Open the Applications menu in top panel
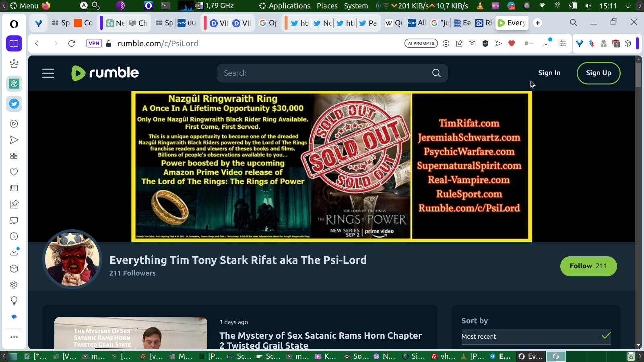The width and height of the screenshot is (644, 362). pos(285,6)
